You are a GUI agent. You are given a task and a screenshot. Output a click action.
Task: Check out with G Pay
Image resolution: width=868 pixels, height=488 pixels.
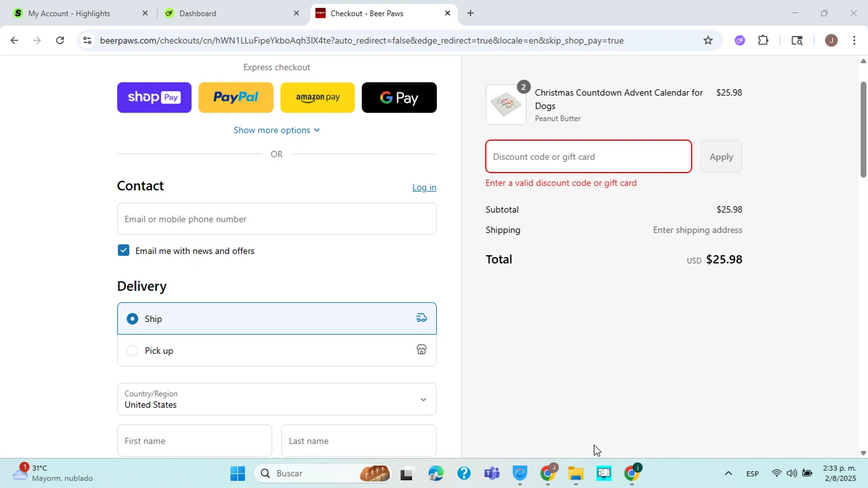399,97
